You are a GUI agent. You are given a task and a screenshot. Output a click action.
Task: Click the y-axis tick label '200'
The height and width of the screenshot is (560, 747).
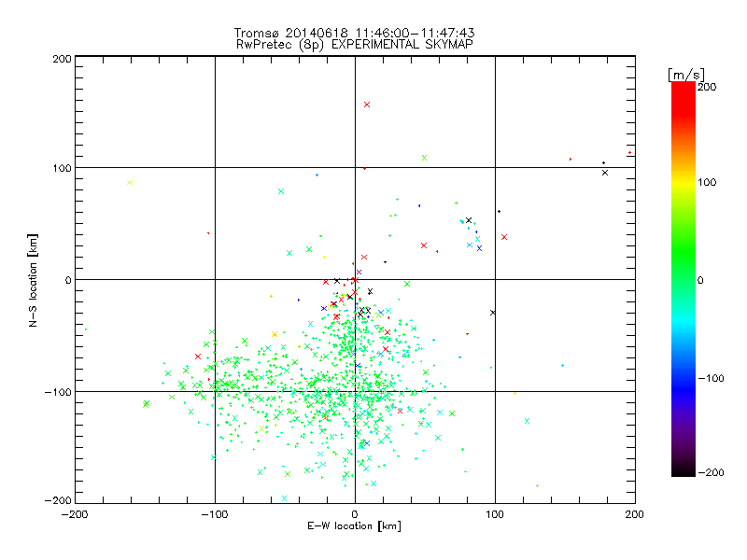click(62, 59)
